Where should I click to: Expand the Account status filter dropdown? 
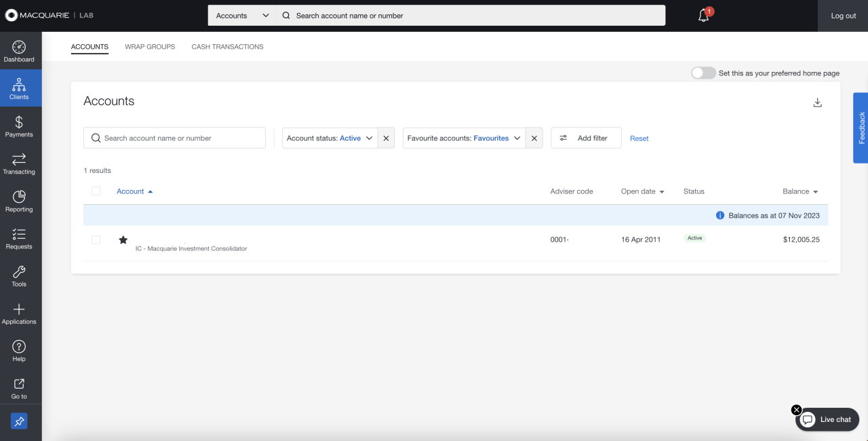click(330, 138)
